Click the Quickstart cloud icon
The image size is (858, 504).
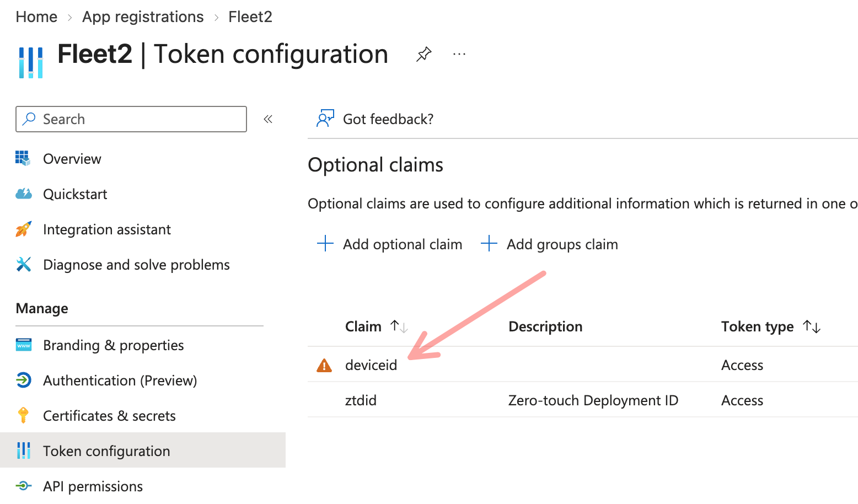(23, 194)
